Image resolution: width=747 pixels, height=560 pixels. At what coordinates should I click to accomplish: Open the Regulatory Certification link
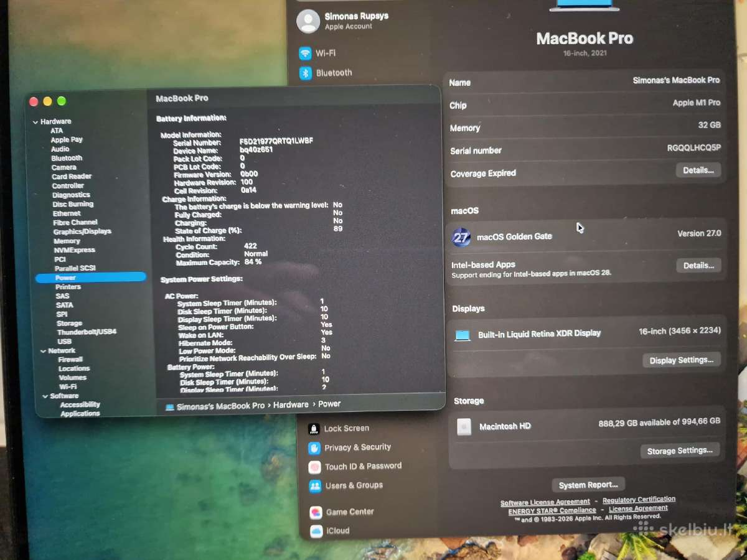pyautogui.click(x=639, y=499)
